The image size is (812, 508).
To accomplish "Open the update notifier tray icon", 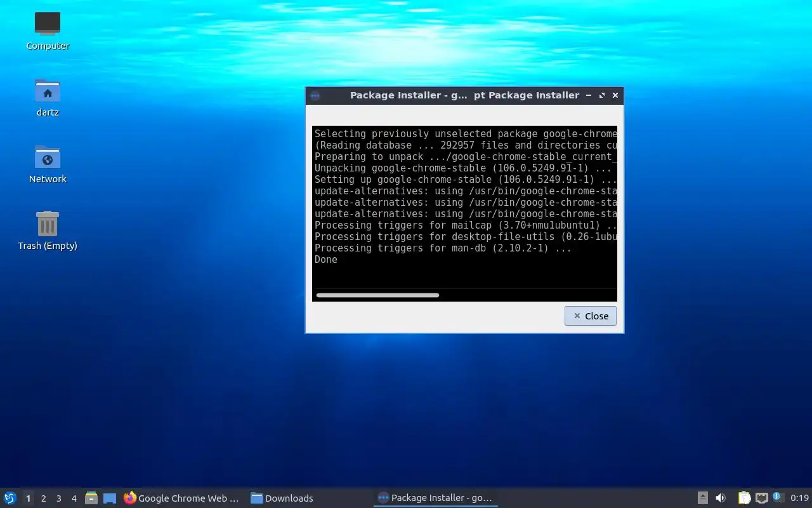I will (x=778, y=498).
